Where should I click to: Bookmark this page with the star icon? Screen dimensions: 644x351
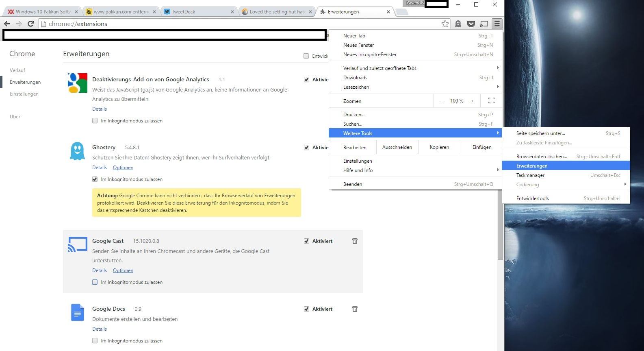point(445,24)
